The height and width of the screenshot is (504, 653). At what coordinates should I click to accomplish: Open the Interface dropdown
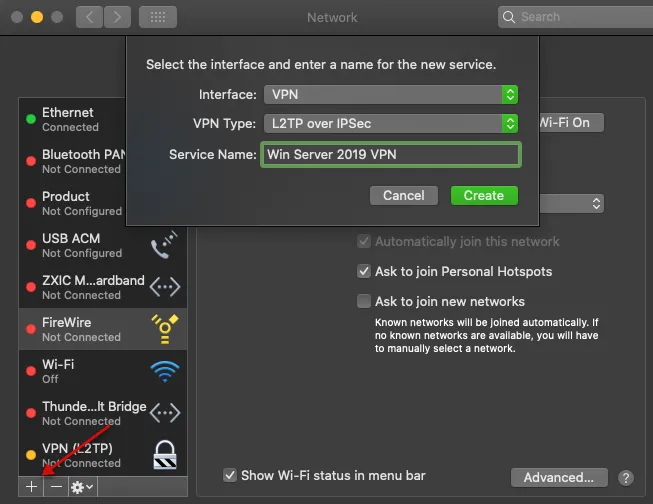[391, 95]
